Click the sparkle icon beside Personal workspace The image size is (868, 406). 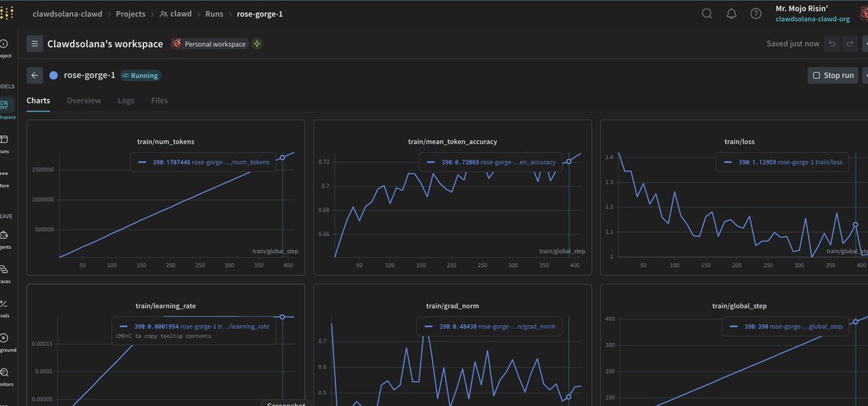coord(257,44)
